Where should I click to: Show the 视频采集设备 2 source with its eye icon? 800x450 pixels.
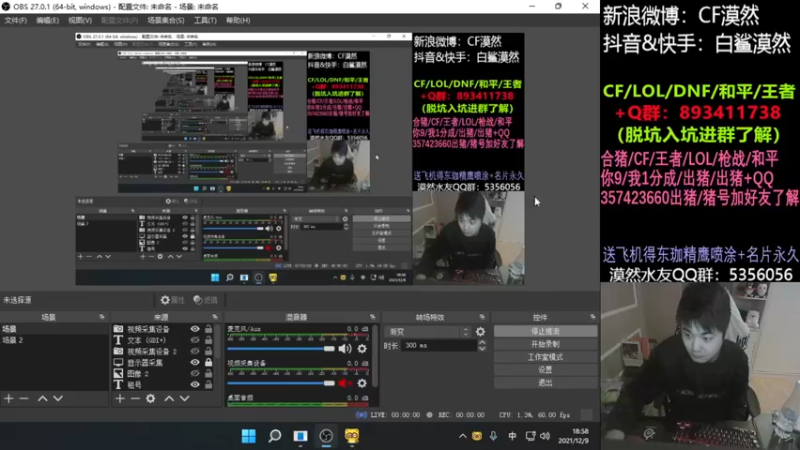coord(195,352)
